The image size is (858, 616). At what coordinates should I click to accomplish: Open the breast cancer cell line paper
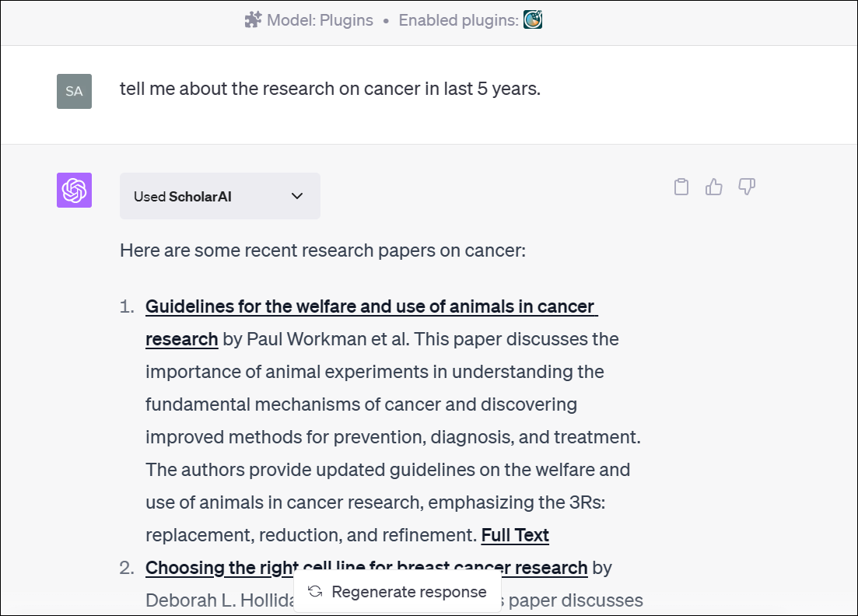[x=366, y=568]
